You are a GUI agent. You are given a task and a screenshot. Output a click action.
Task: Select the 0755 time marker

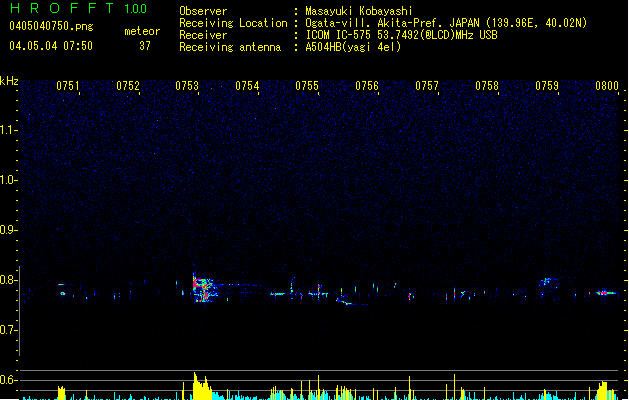(307, 86)
